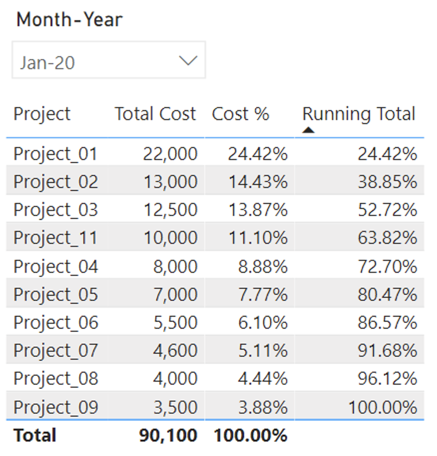Click the 11.10% cost percentage cell
The image size is (437, 456).
pos(258,238)
